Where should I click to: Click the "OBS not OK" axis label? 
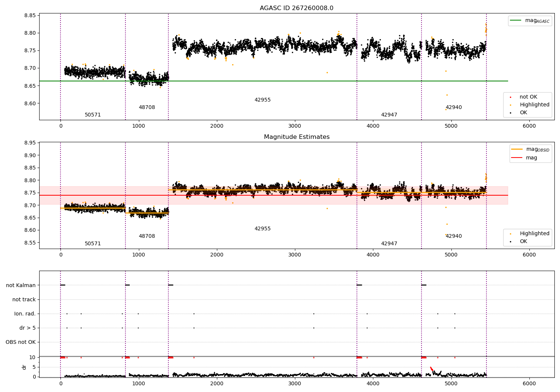tap(21, 342)
